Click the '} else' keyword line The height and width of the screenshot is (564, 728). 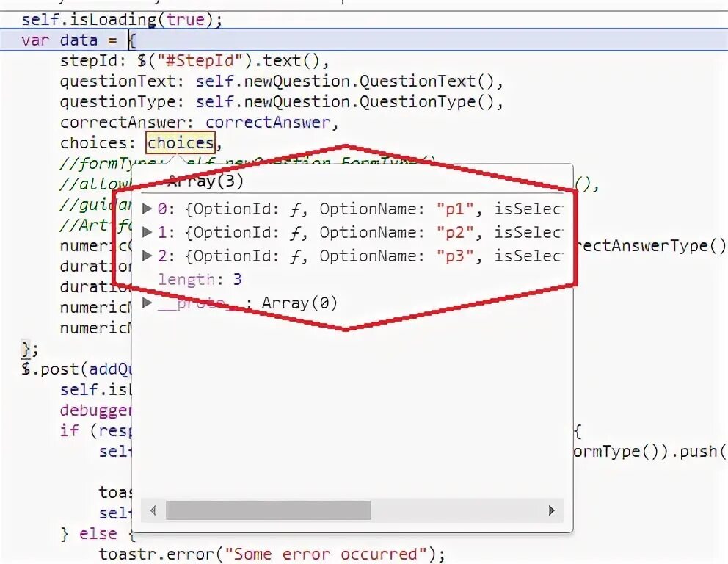click(x=88, y=533)
